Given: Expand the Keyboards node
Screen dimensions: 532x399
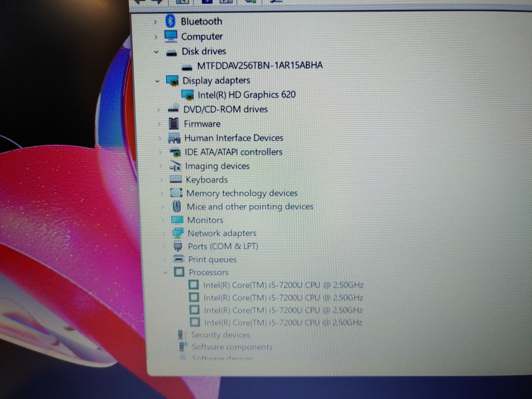Looking at the screenshot, I should pyautogui.click(x=161, y=180).
